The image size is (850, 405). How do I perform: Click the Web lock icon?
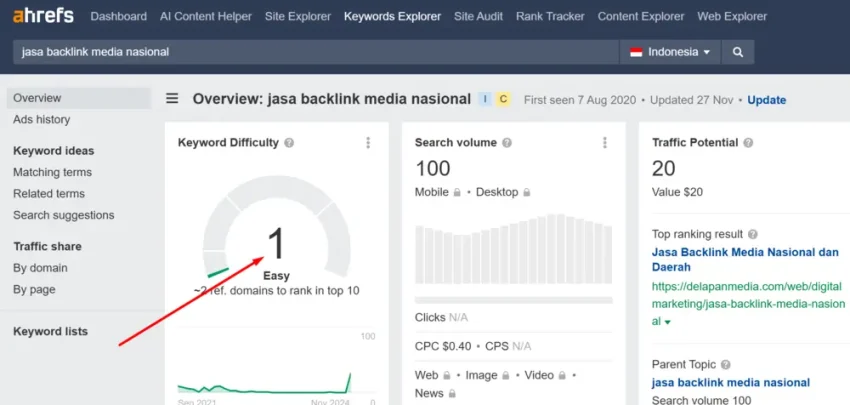[447, 375]
